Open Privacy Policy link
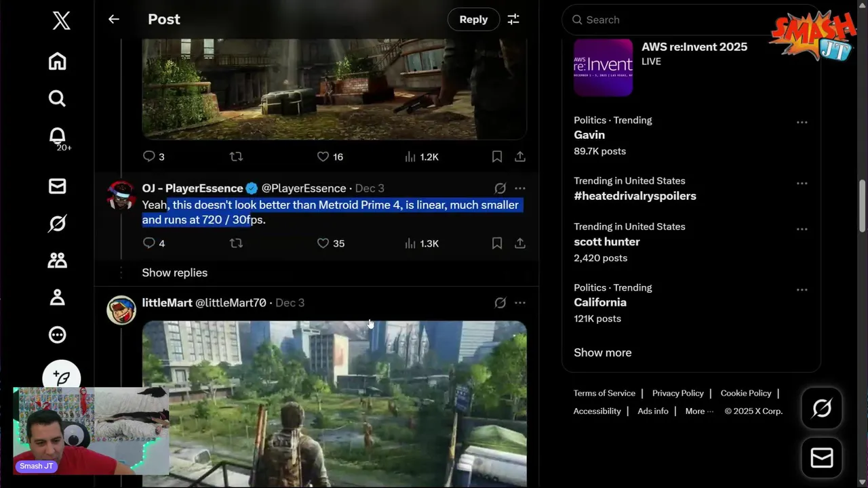Screen dimensions: 868x488 pos(678,393)
